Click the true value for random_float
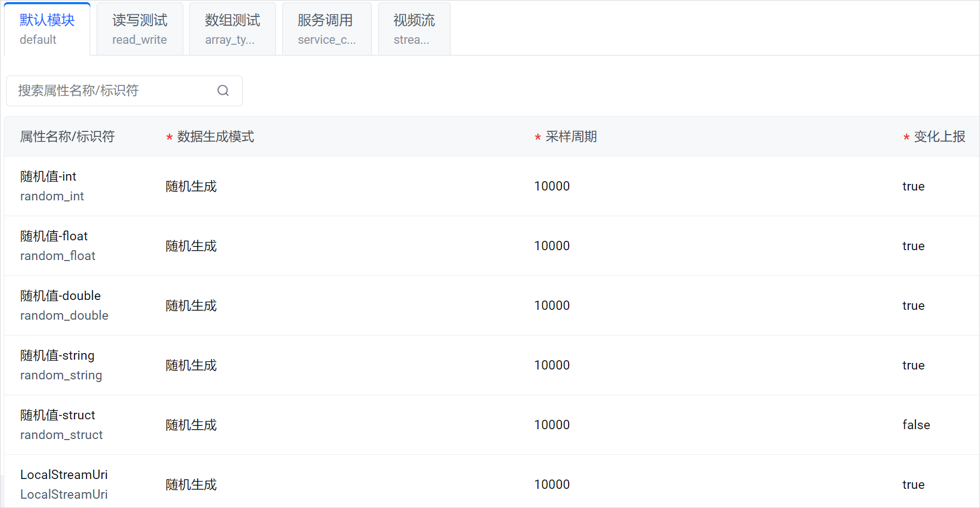 pyautogui.click(x=914, y=246)
